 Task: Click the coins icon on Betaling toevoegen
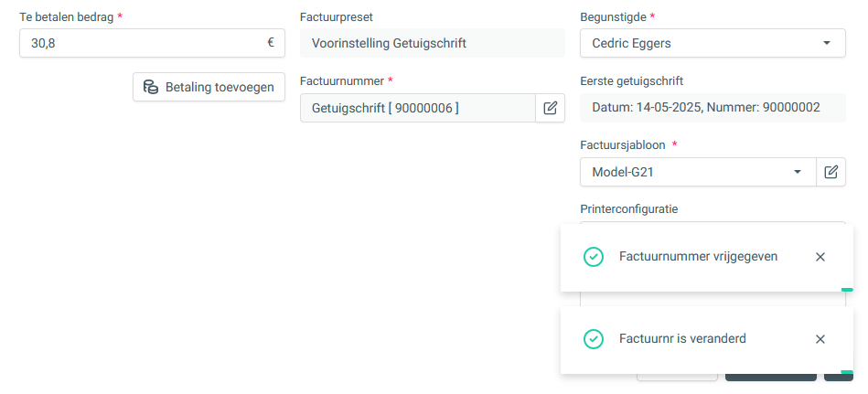point(151,87)
